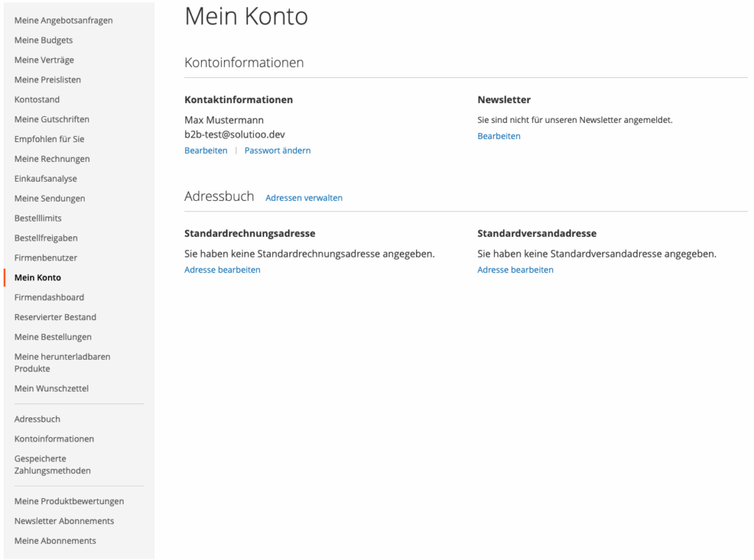Edit newsletter subscription via Bearbeiten

point(498,136)
